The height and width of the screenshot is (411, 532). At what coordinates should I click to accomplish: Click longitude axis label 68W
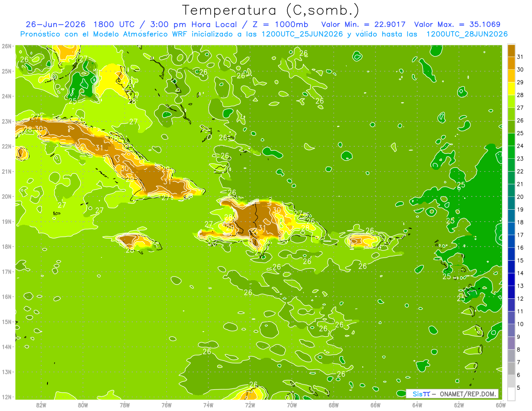point(333,405)
